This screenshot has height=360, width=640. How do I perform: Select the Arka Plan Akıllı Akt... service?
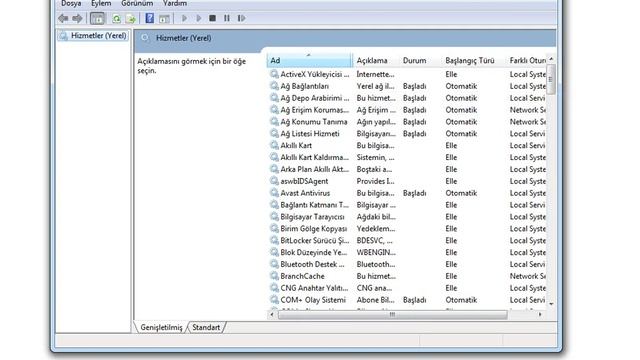[x=315, y=169]
